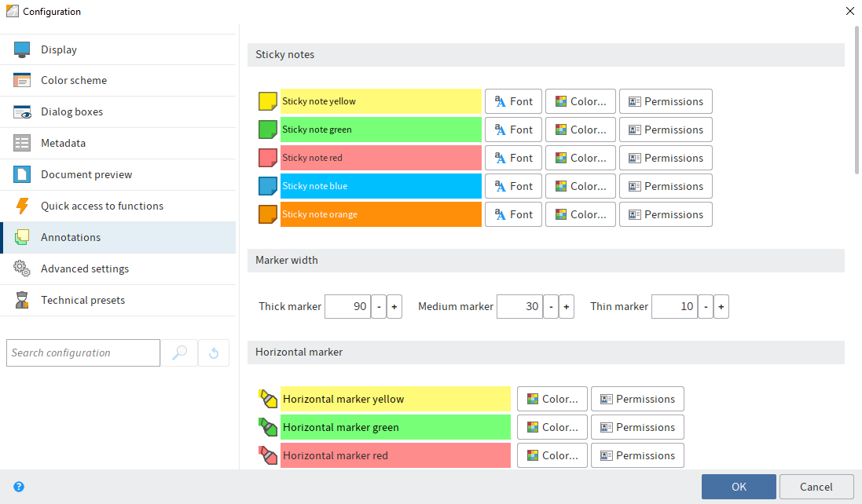
Task: Click the blue sticky note icon
Action: pyautogui.click(x=269, y=186)
